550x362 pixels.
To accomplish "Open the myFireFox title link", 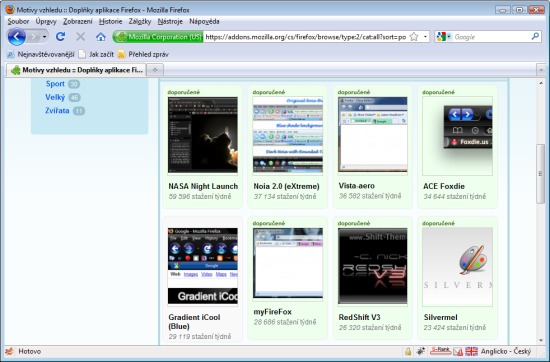I will pyautogui.click(x=273, y=312).
